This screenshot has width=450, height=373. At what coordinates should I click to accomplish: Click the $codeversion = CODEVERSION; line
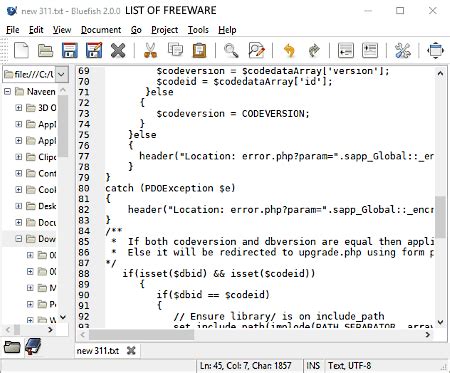(233, 113)
